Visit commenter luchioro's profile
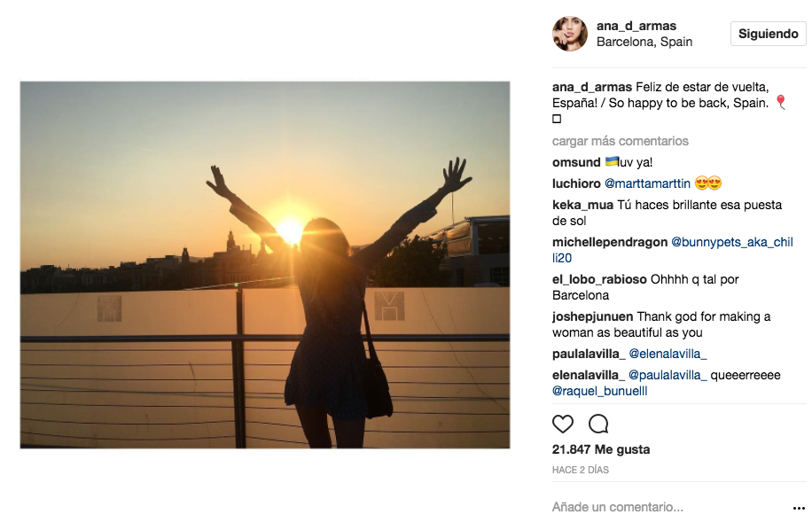Image resolution: width=812 pixels, height=530 pixels. coord(576,183)
